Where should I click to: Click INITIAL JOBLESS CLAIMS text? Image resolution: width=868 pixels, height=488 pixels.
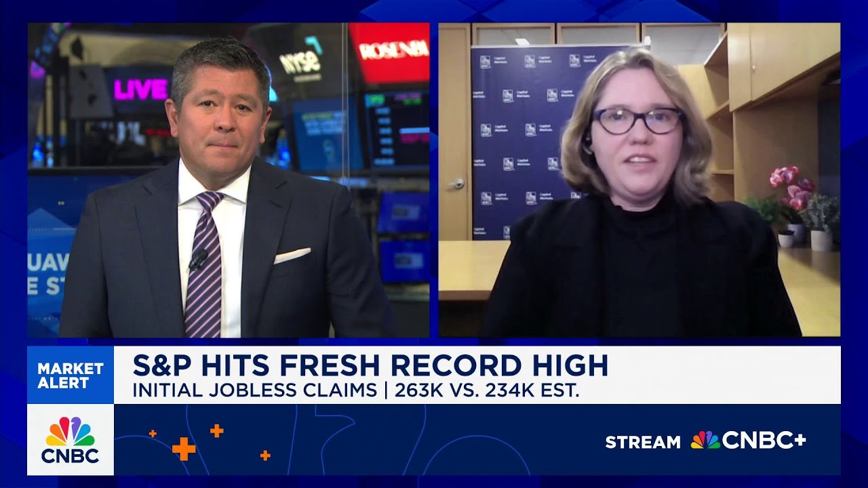tap(255, 390)
